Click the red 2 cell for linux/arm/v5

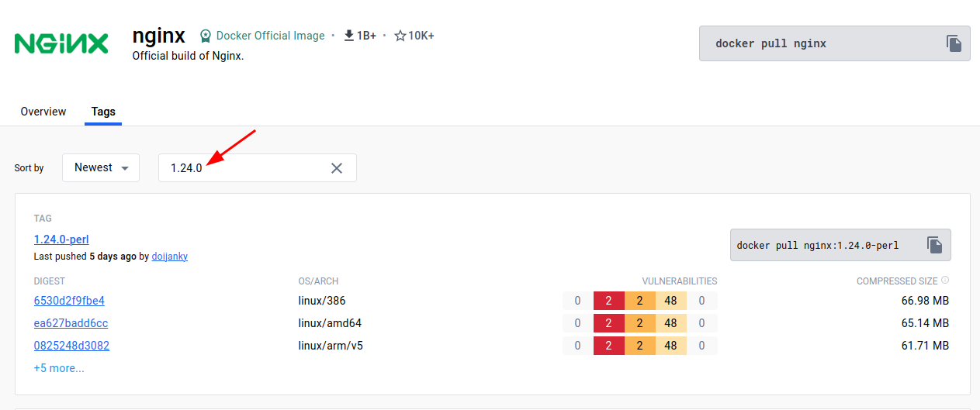coord(609,346)
